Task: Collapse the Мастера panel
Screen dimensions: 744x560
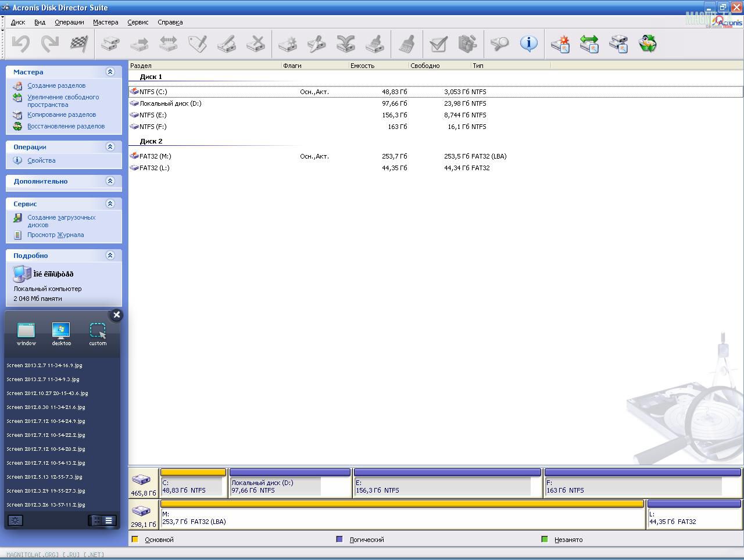Action: coord(110,71)
